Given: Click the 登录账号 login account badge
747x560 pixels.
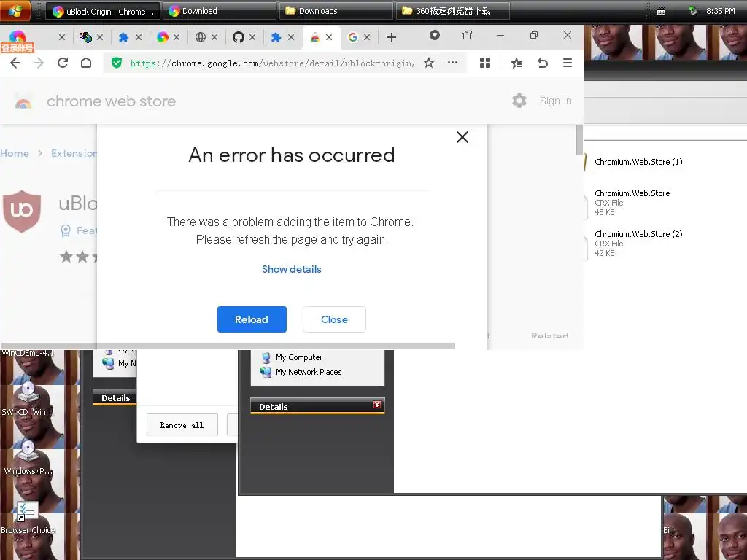Looking at the screenshot, I should pyautogui.click(x=18, y=48).
